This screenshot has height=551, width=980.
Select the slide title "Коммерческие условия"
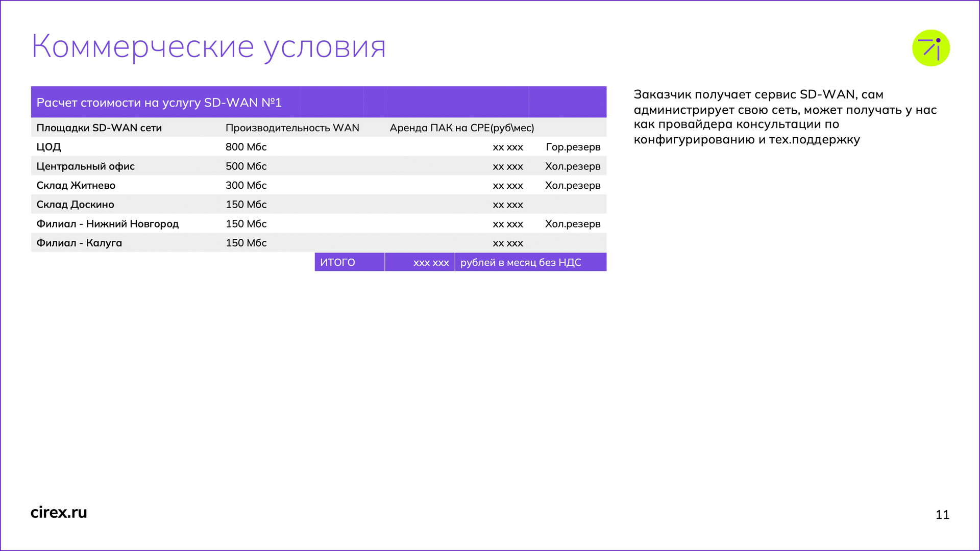coord(209,46)
